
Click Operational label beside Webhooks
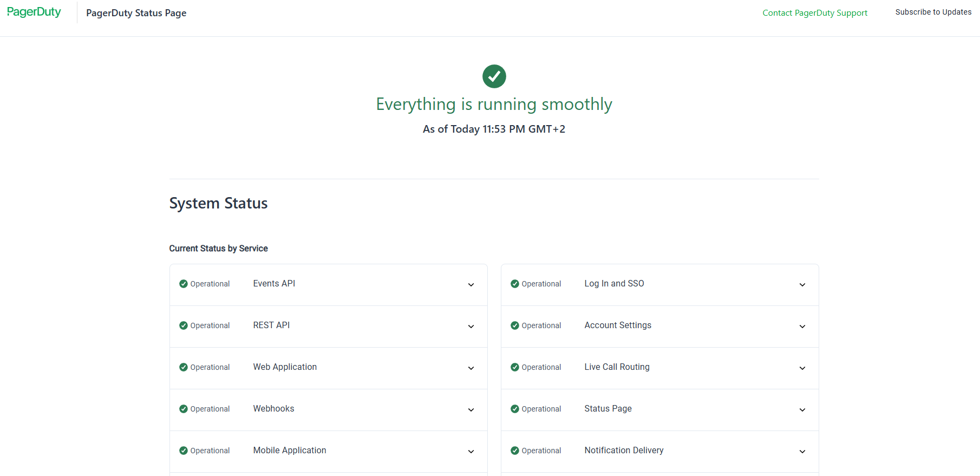point(210,409)
